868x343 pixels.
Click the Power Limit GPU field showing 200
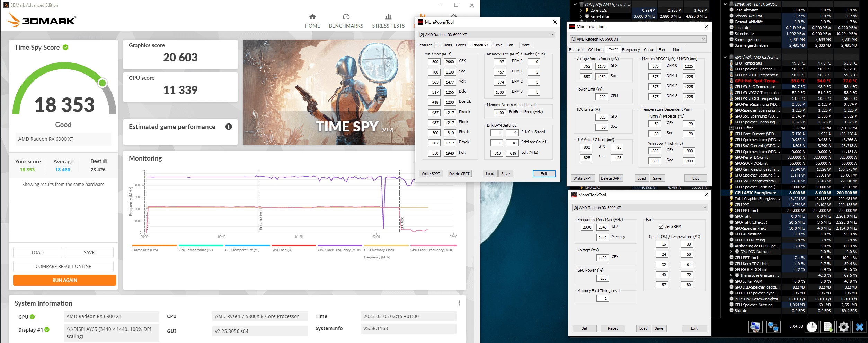pyautogui.click(x=602, y=97)
